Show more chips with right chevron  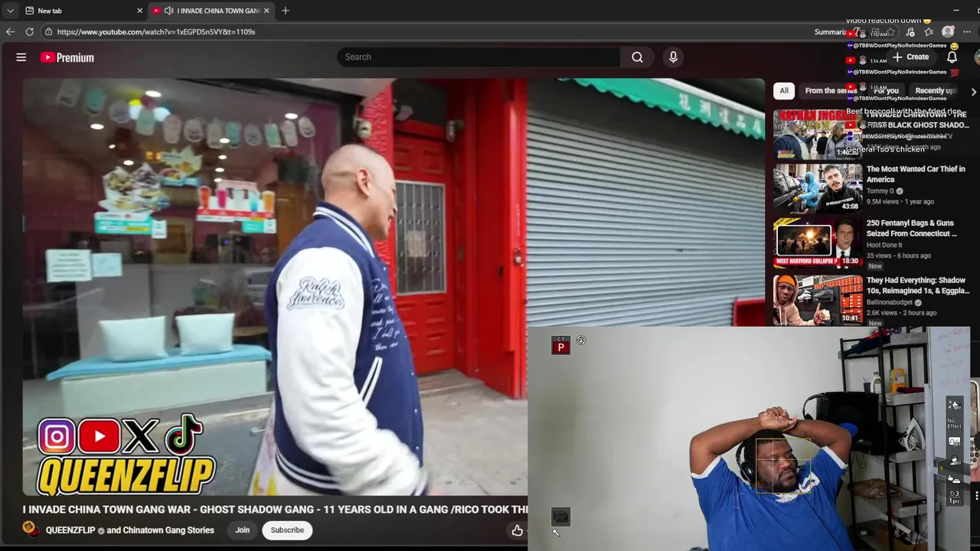973,92
